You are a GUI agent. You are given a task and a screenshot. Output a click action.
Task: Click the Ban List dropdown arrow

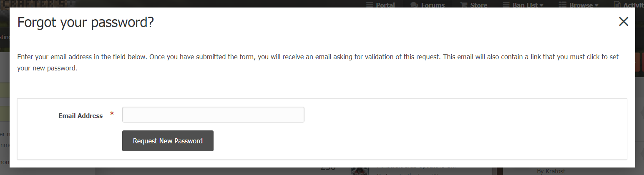541,5
